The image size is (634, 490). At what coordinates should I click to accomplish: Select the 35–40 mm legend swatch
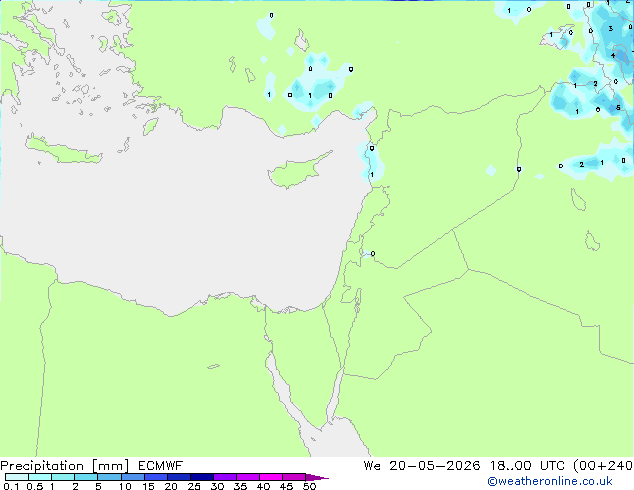248,477
